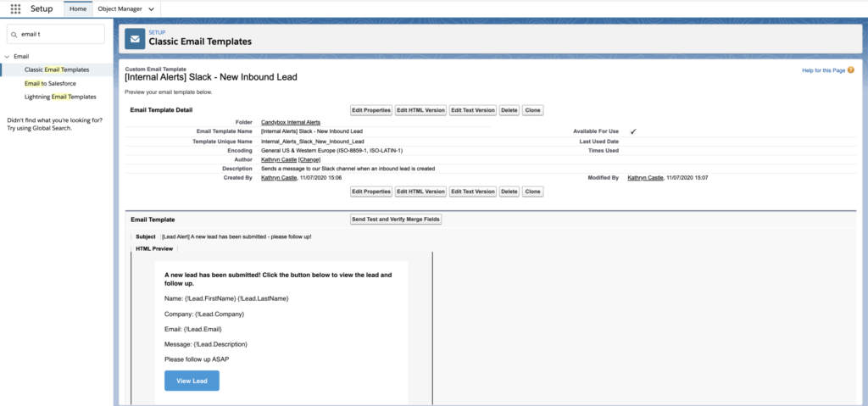The height and width of the screenshot is (406, 868).
Task: Click the Classic Email Templates envelope icon
Action: tap(135, 39)
